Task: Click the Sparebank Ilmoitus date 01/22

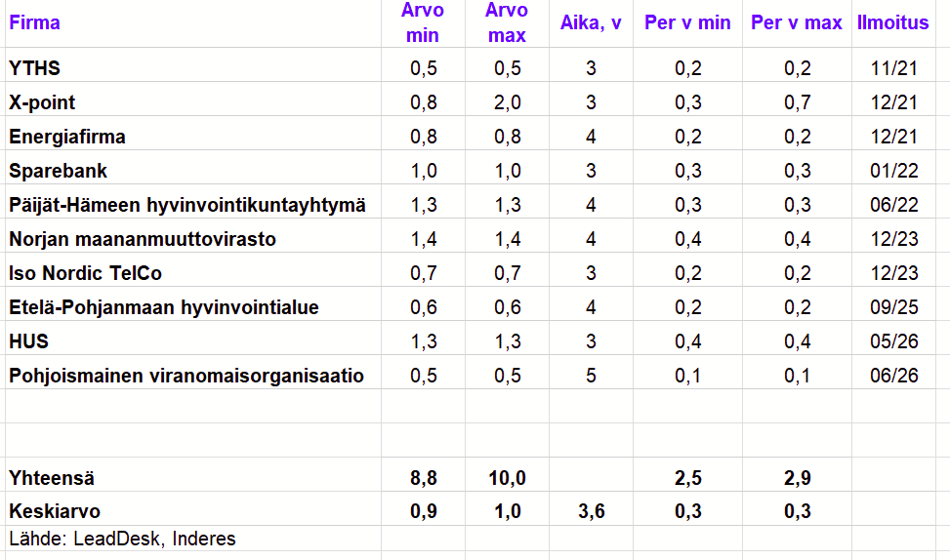Action: pyautogui.click(x=893, y=171)
